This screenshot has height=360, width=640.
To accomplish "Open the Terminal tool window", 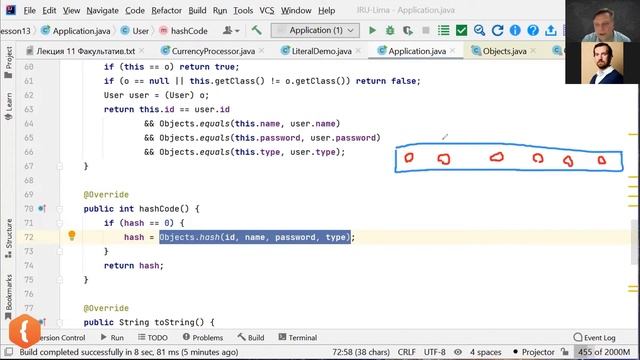I will (298, 338).
